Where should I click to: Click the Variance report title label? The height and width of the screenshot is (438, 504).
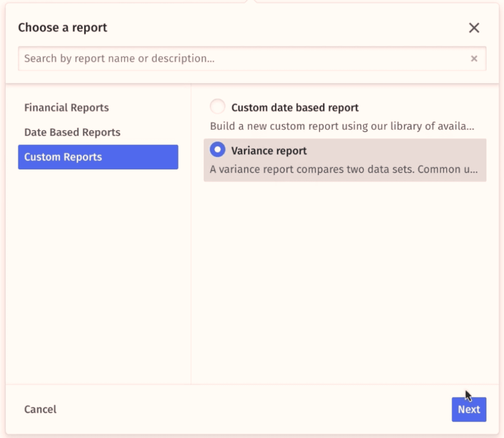(x=269, y=150)
